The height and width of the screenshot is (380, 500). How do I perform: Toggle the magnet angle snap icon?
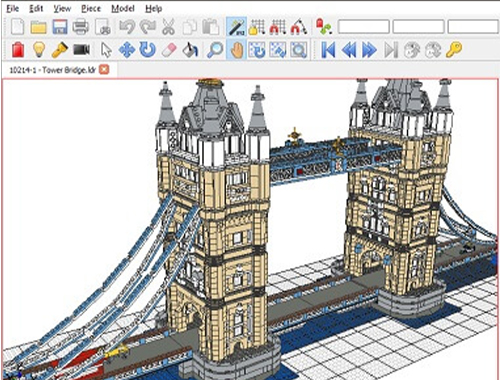(299, 27)
